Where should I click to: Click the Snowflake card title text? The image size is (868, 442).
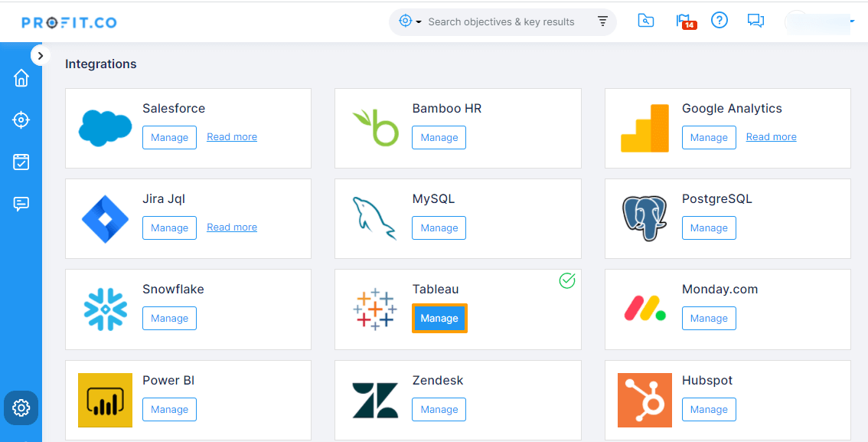(x=173, y=289)
